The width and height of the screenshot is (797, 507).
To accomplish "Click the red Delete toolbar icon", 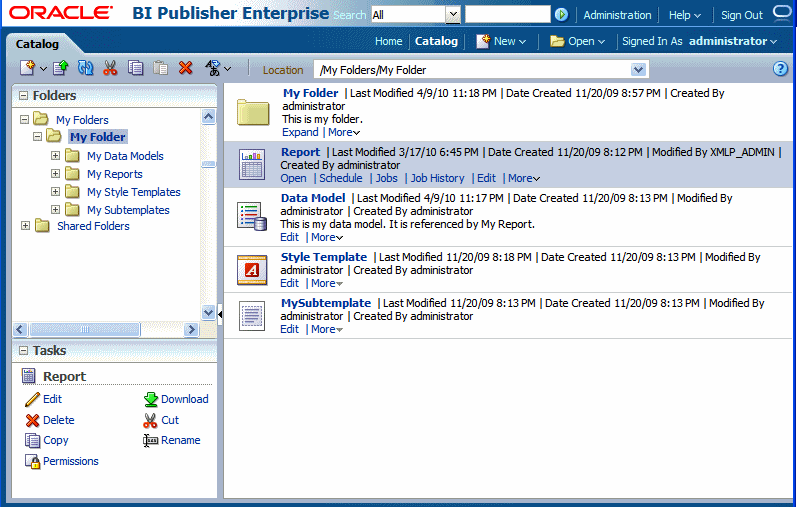I will [186, 68].
